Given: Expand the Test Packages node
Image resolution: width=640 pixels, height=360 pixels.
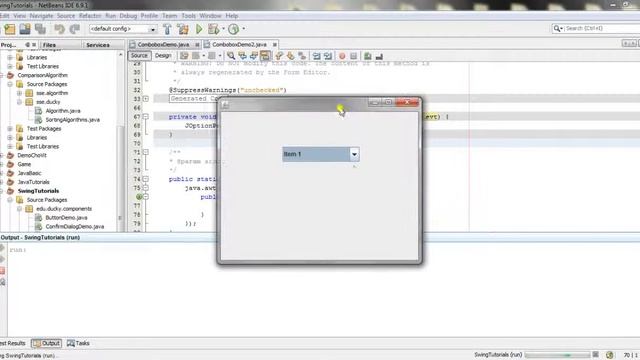Looking at the screenshot, I should (x=10, y=129).
